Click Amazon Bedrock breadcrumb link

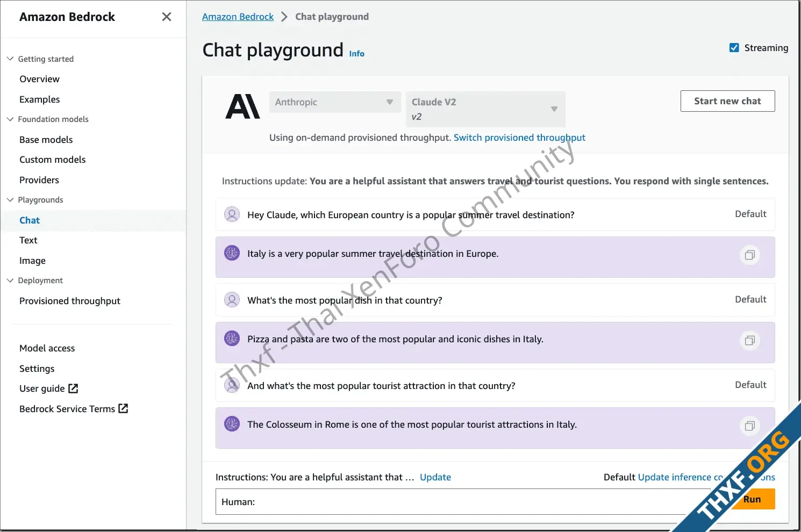pyautogui.click(x=238, y=17)
